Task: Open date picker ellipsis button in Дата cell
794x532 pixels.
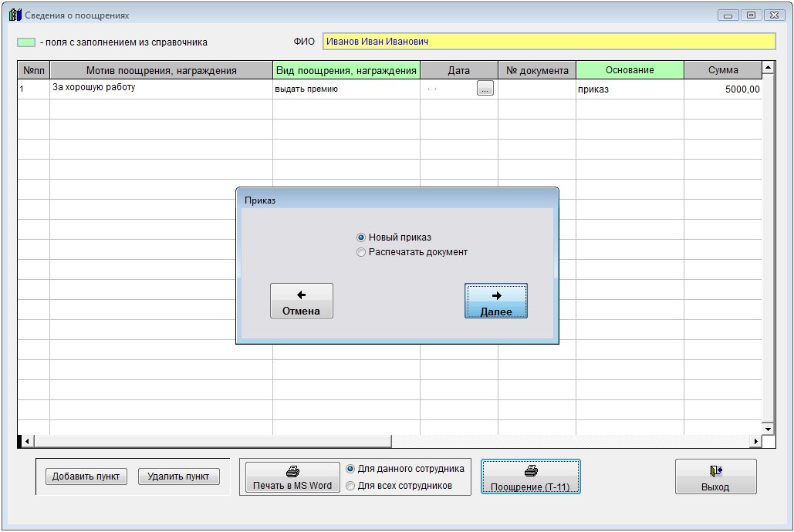Action: coord(485,89)
